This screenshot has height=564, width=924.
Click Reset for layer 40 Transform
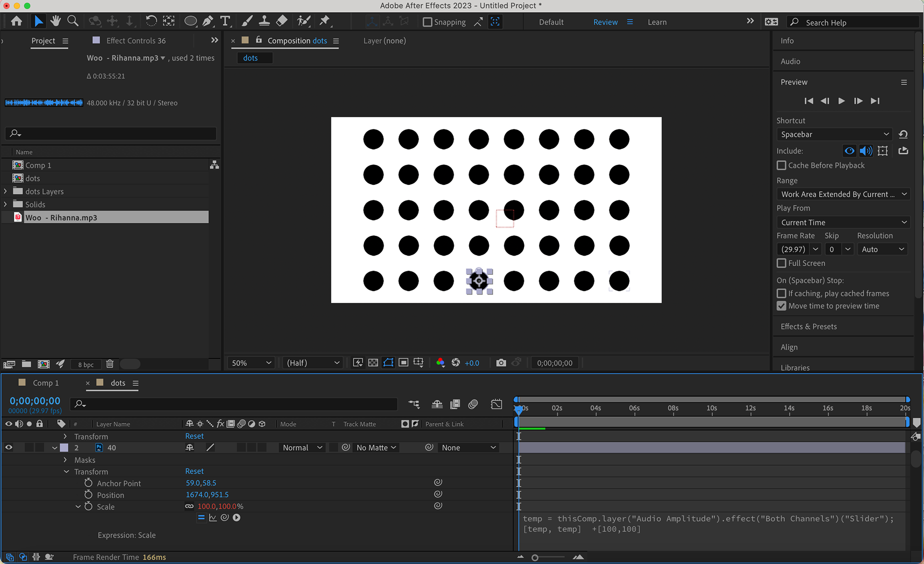pyautogui.click(x=194, y=471)
